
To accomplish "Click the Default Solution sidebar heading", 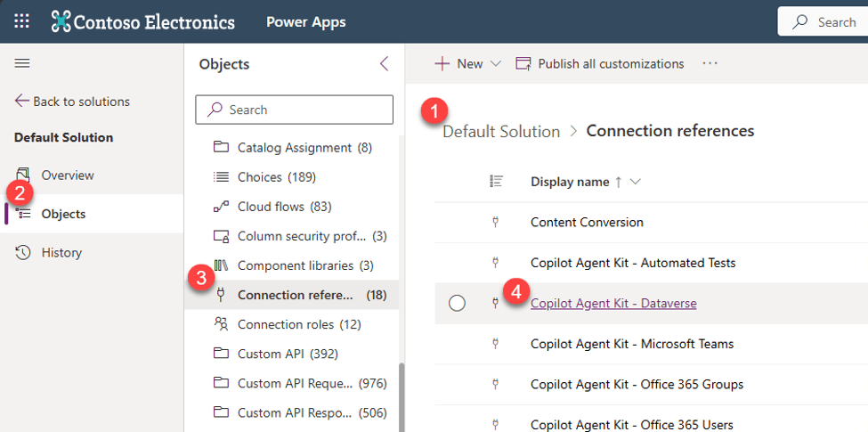I will (64, 137).
